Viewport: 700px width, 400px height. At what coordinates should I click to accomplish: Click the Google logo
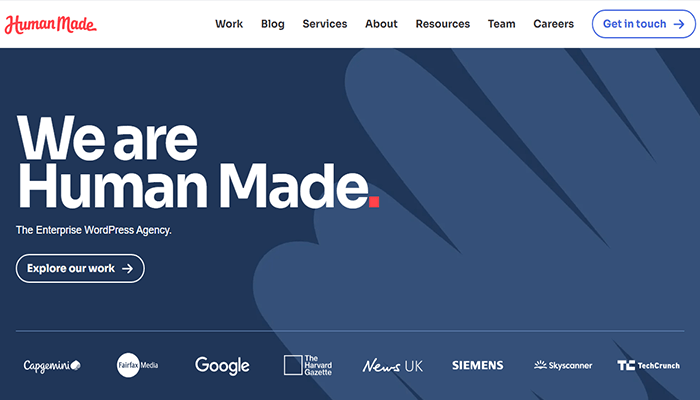coord(222,366)
